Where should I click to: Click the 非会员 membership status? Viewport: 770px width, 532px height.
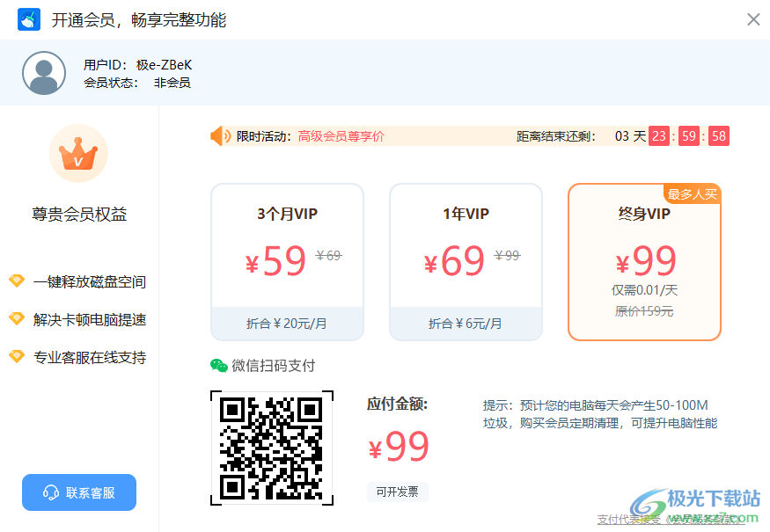pos(172,83)
